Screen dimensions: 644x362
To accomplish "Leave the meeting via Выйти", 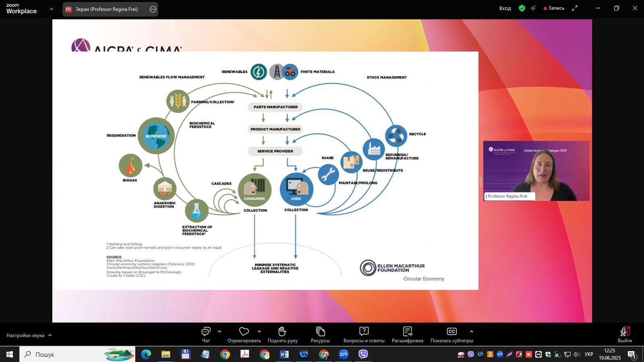I will pyautogui.click(x=625, y=335).
